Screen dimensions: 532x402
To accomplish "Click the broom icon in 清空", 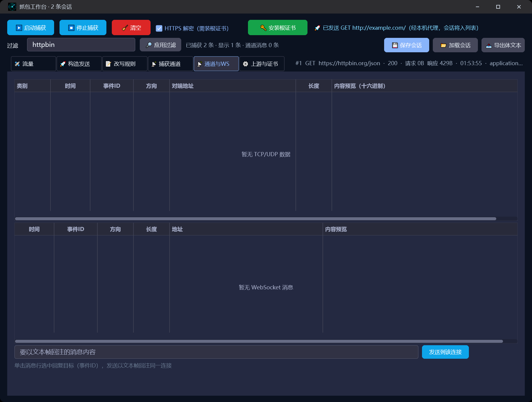I will pos(125,28).
